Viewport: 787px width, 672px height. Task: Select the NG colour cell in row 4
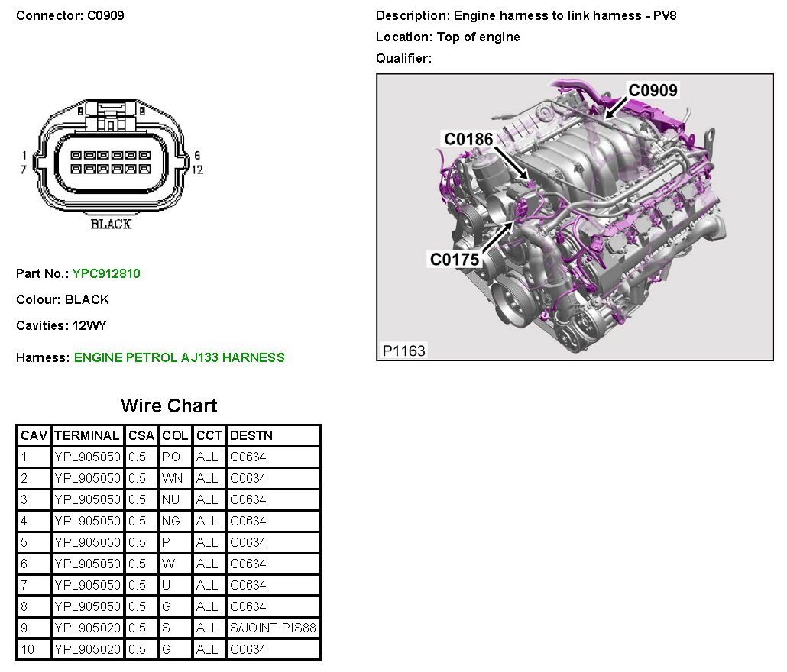click(x=175, y=521)
